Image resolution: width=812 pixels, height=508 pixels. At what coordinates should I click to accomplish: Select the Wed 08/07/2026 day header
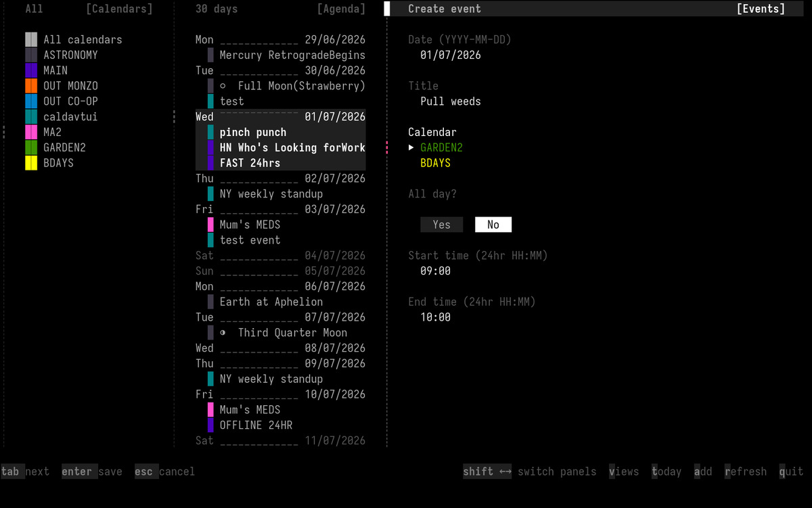(x=281, y=348)
